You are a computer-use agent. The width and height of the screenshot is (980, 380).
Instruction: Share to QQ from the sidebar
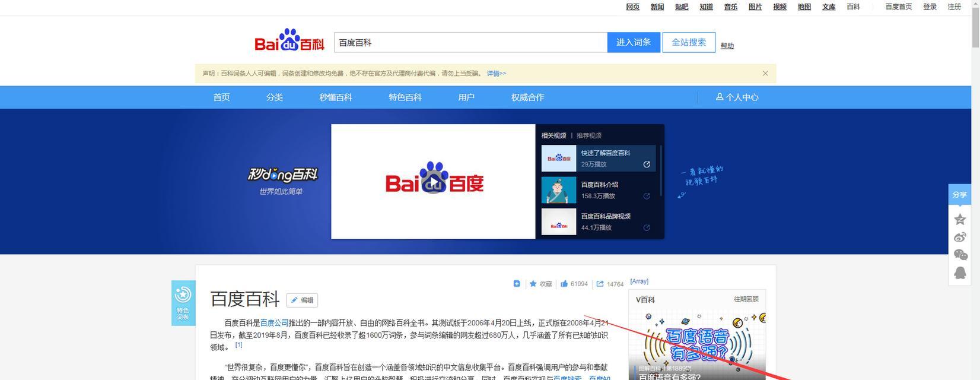click(960, 273)
